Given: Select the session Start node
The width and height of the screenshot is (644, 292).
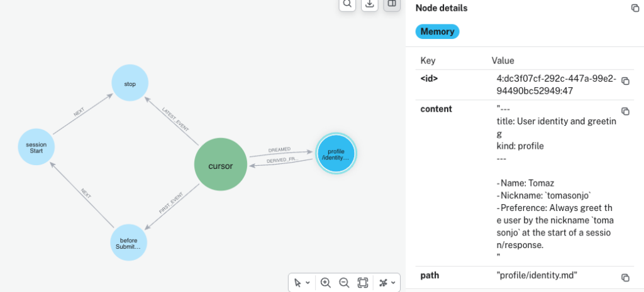Looking at the screenshot, I should tap(36, 147).
